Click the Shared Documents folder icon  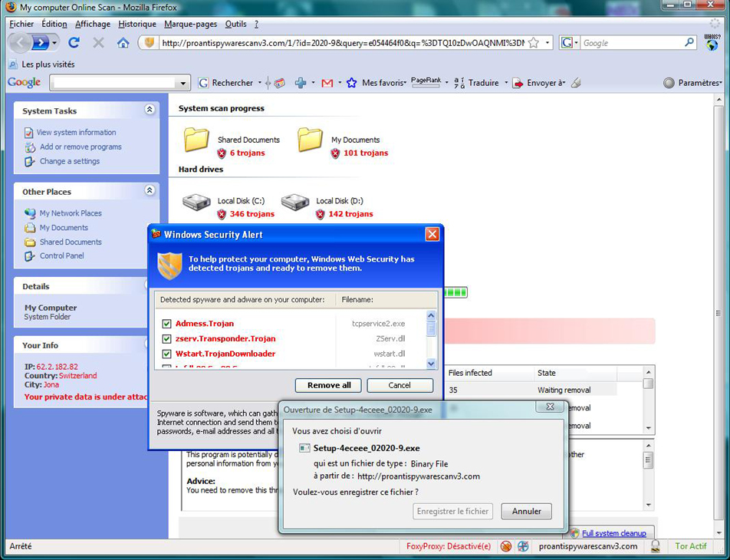[196, 140]
